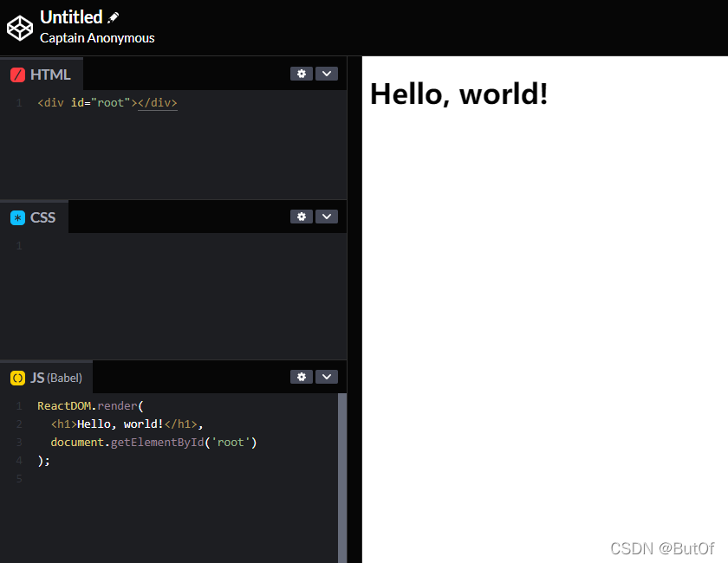This screenshot has height=563, width=728.
Task: Open JS editor settings gear
Action: [x=302, y=377]
